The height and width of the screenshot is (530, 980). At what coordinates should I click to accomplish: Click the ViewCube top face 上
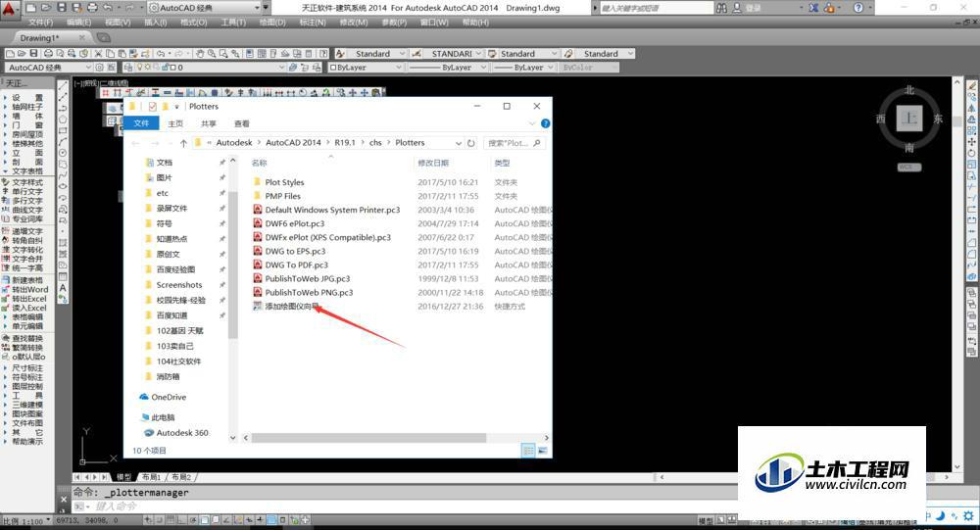point(909,119)
